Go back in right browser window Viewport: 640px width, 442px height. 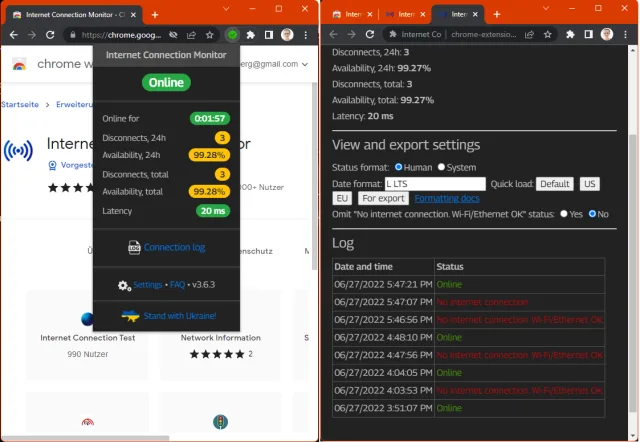[x=333, y=34]
